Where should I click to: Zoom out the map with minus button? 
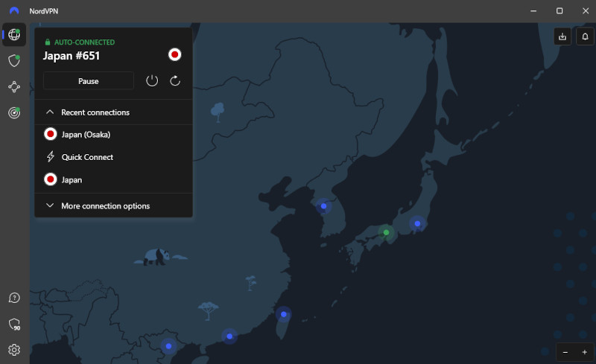pyautogui.click(x=565, y=352)
